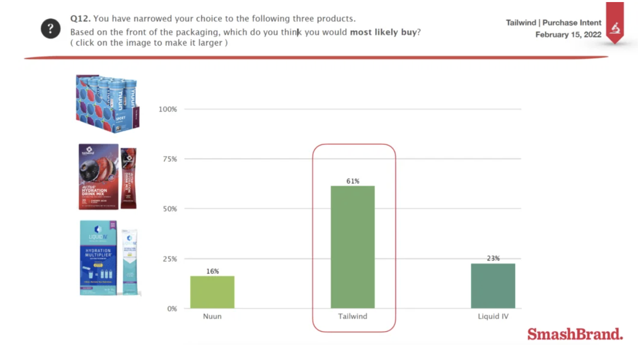Select the teal Liquid IV bar
The height and width of the screenshot is (345, 644).
click(x=493, y=286)
